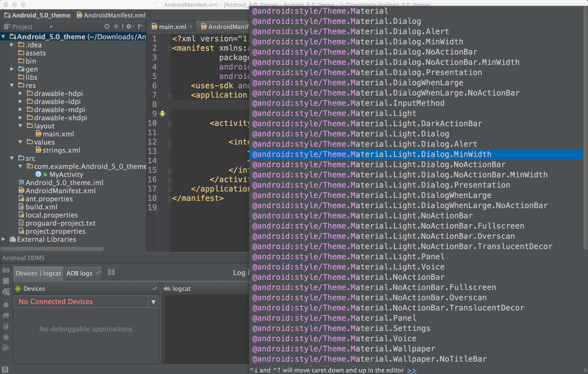Click the tool windows icon in status bar
This screenshot has height=374, width=588.
click(x=5, y=370)
